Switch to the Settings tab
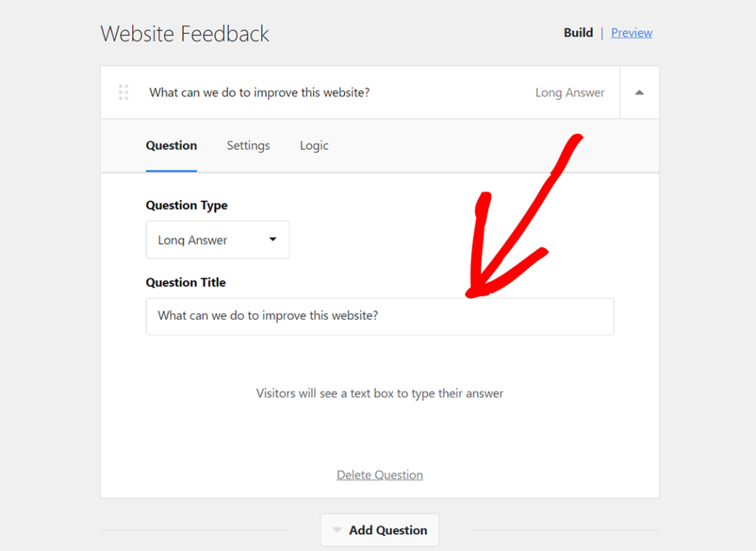The width and height of the screenshot is (756, 551). 248,146
